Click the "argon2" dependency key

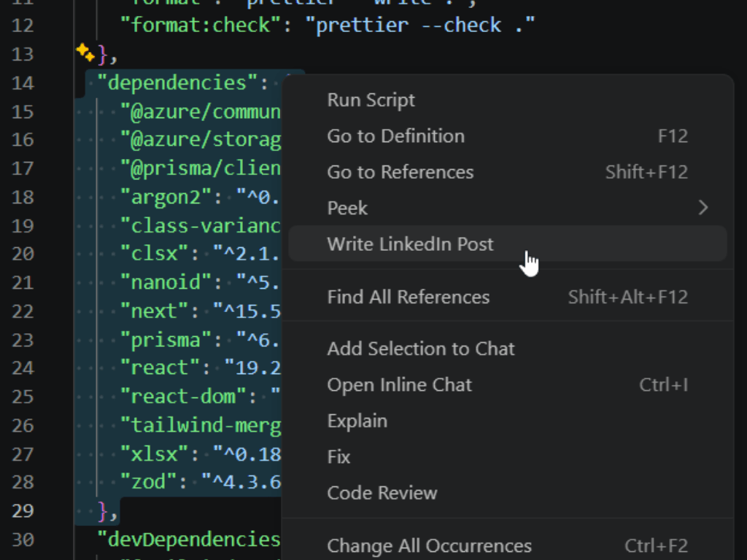pos(166,197)
